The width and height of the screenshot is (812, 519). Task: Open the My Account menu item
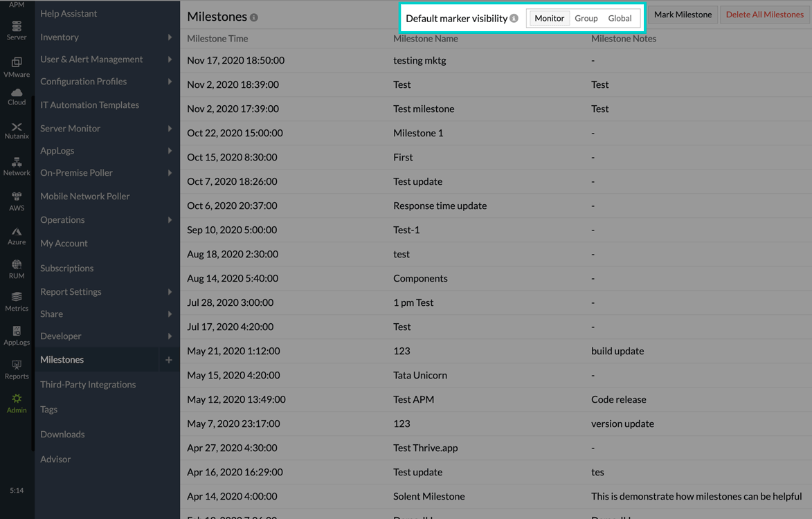pos(64,244)
